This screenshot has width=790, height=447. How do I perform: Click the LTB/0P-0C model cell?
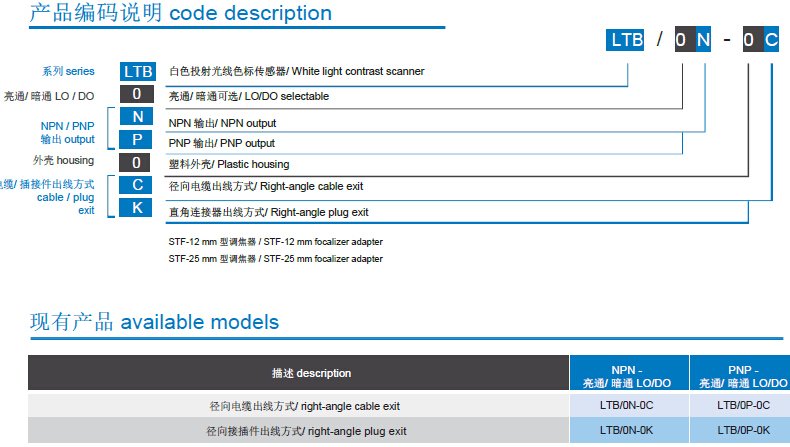tap(743, 405)
